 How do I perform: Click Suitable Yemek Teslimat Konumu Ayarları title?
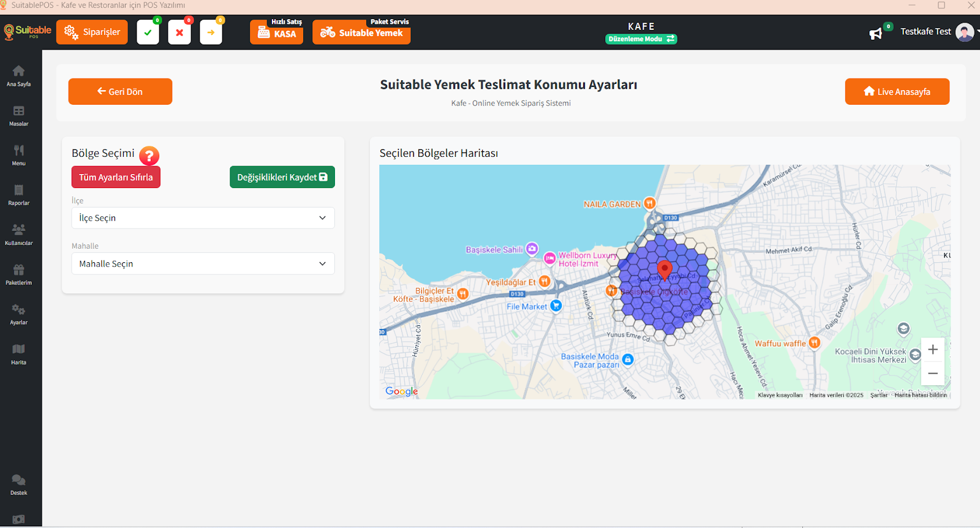tap(508, 85)
